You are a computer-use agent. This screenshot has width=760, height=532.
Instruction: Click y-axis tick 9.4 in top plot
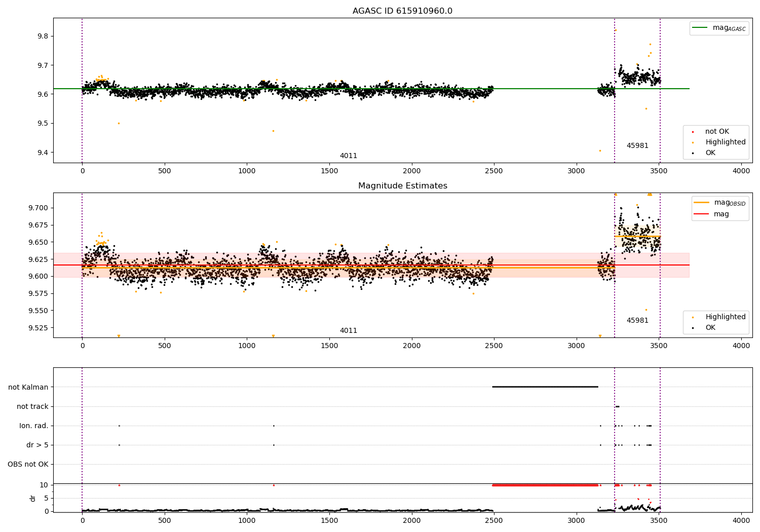[43, 153]
